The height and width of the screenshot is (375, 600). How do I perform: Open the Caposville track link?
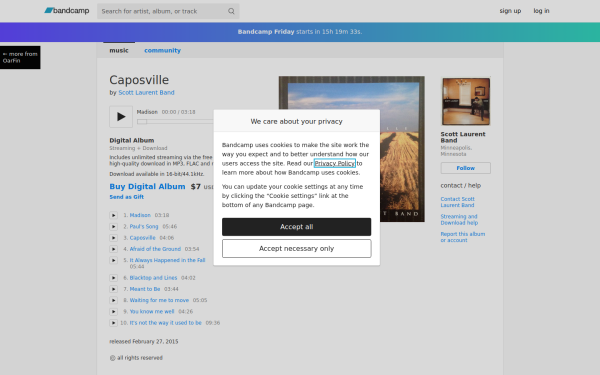[x=142, y=238]
